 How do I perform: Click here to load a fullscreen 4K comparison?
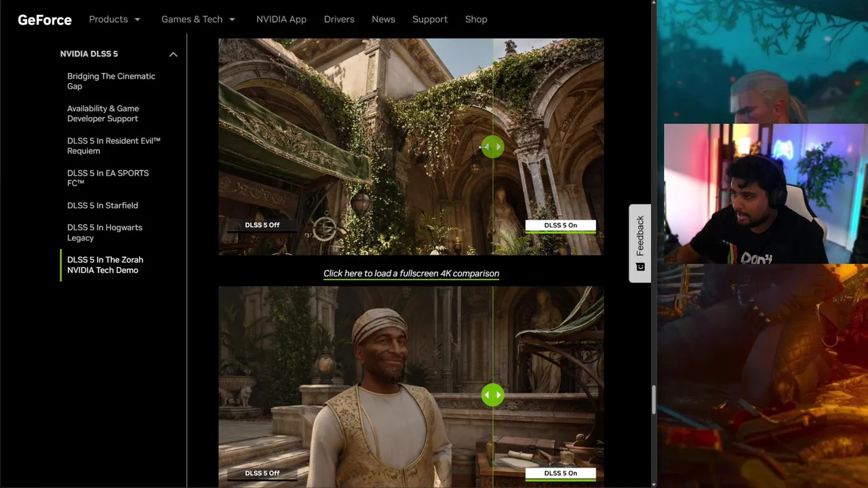(411, 273)
